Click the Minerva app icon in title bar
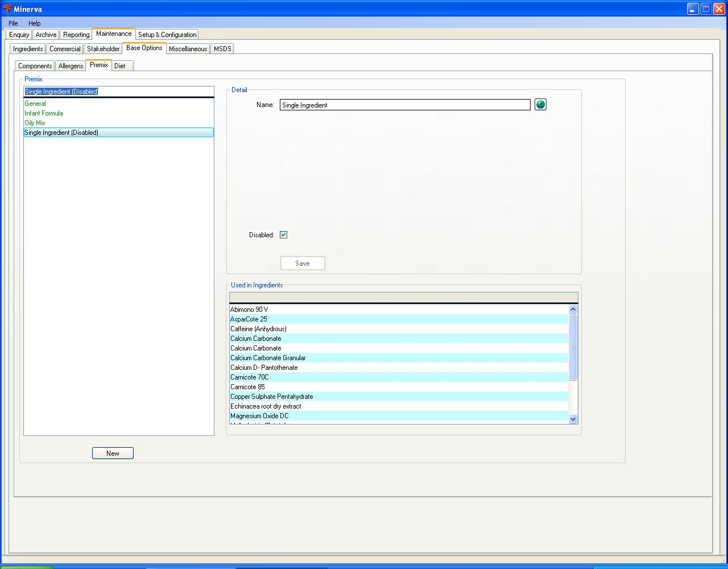728x569 pixels. [7, 9]
